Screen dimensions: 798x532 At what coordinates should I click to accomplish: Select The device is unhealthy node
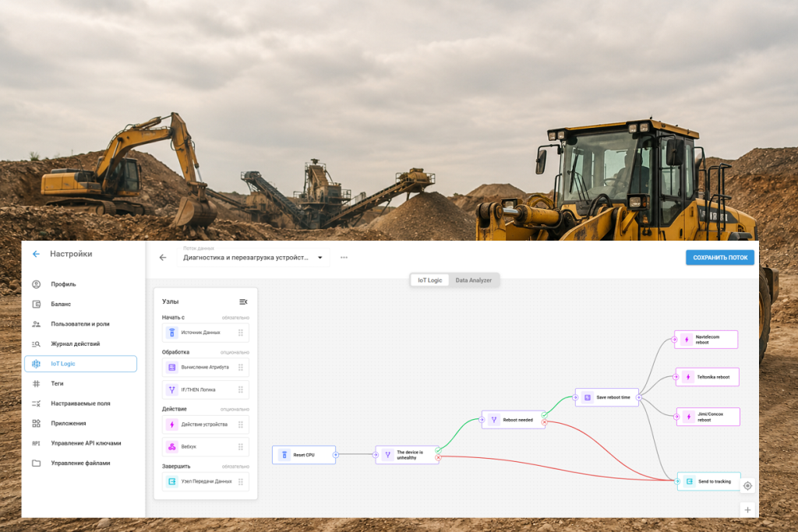click(407, 455)
